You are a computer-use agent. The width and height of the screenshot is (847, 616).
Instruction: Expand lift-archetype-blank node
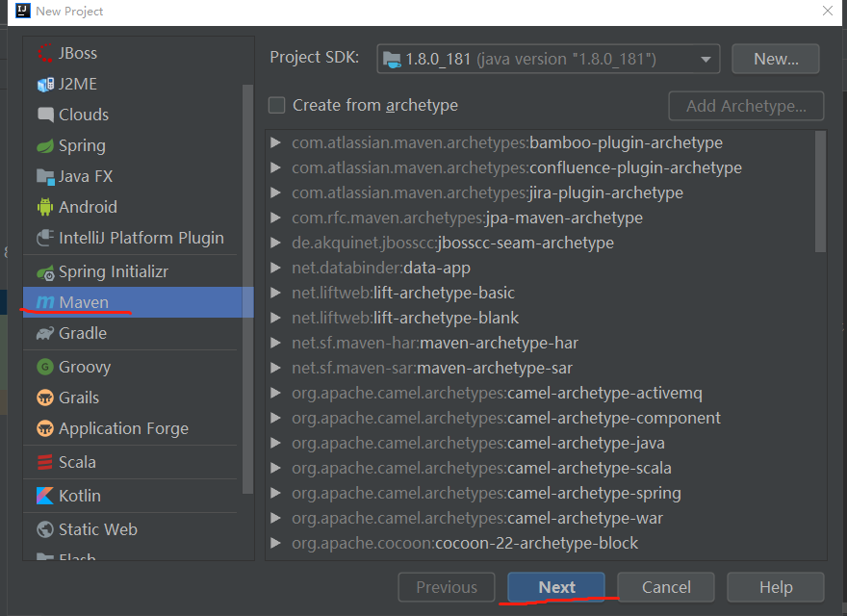275,318
